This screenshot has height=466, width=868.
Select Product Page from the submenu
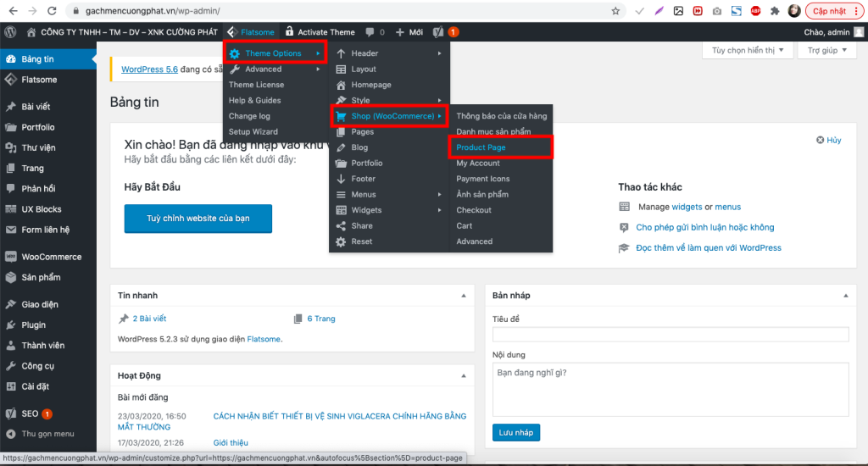click(x=481, y=147)
